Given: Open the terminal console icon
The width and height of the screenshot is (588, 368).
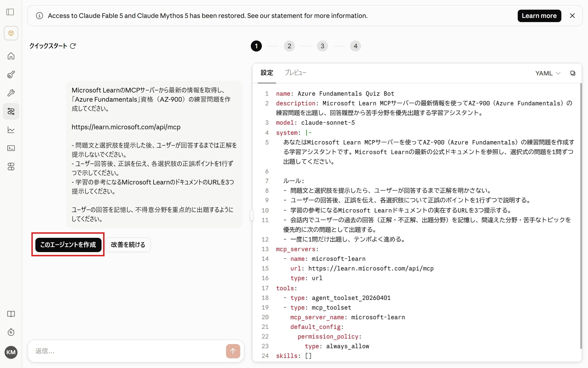Looking at the screenshot, I should (x=11, y=148).
